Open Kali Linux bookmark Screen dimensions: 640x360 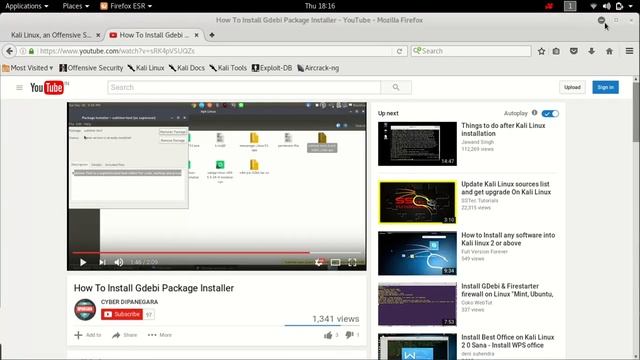(x=146, y=68)
